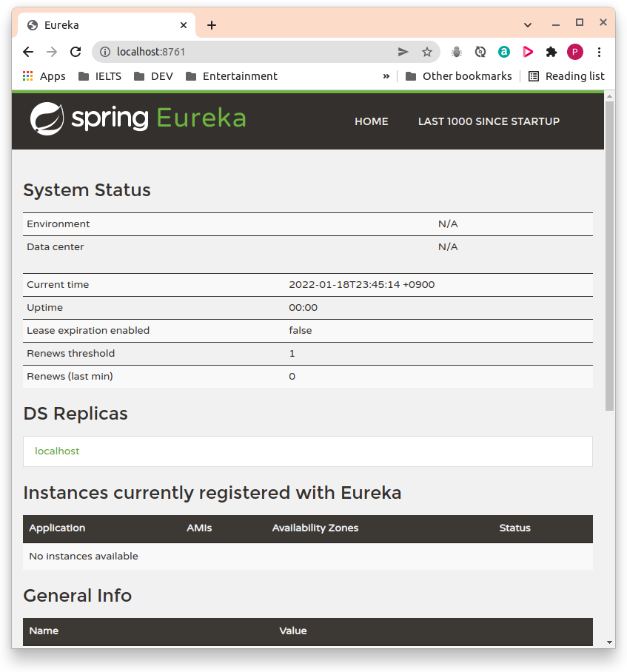Open the sync-clock extension icon
627x672 pixels.
[x=480, y=52]
